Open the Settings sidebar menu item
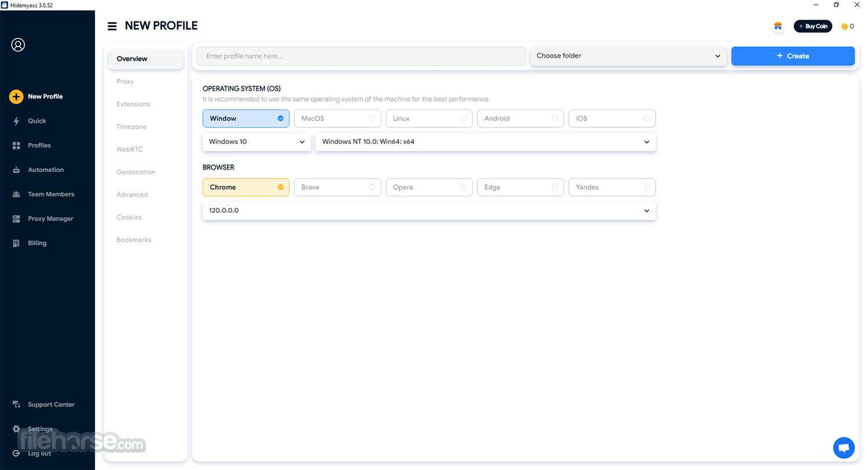 [x=41, y=429]
